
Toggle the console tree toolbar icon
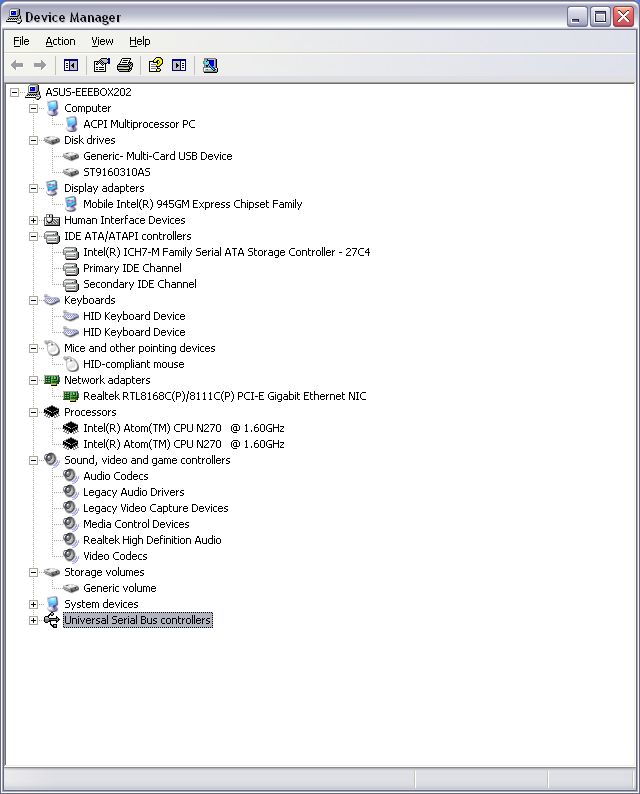70,65
